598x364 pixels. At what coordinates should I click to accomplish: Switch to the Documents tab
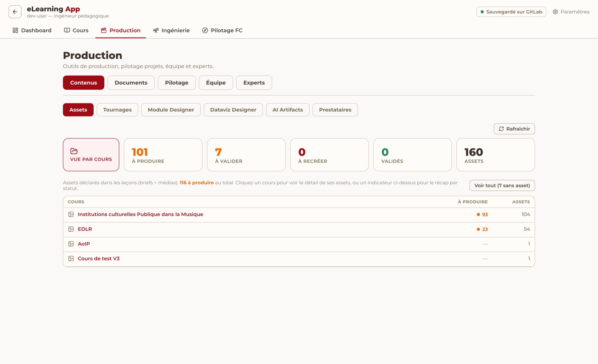coord(131,83)
